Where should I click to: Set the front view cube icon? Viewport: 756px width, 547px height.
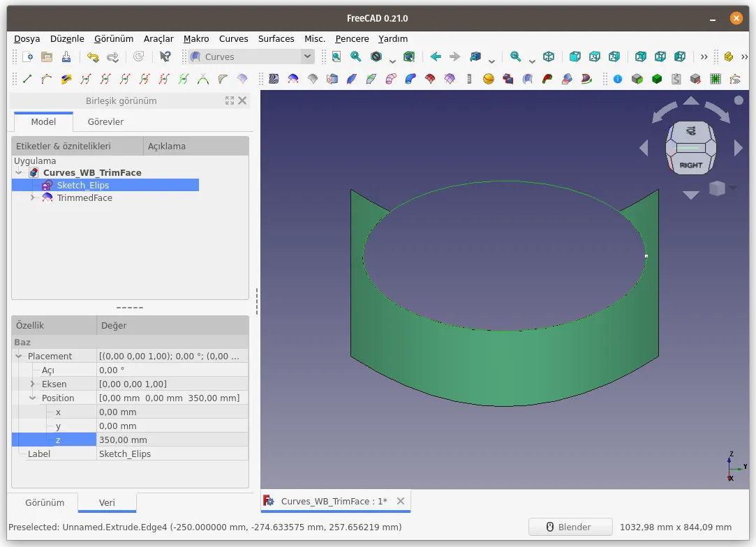(575, 57)
